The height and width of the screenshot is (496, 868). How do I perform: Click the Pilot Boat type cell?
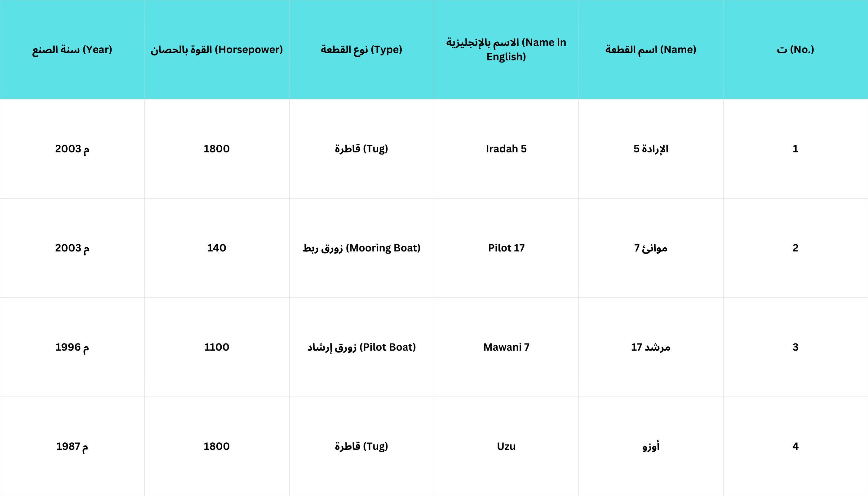tap(361, 347)
